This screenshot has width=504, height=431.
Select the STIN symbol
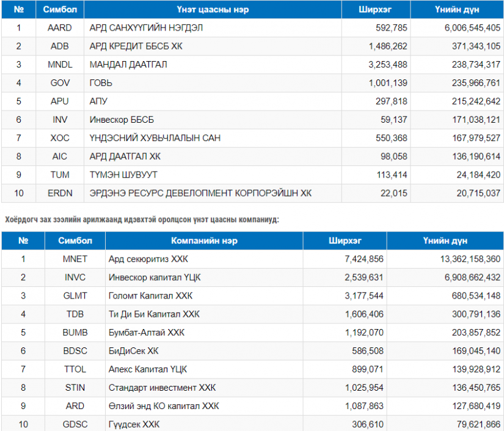tap(75, 387)
